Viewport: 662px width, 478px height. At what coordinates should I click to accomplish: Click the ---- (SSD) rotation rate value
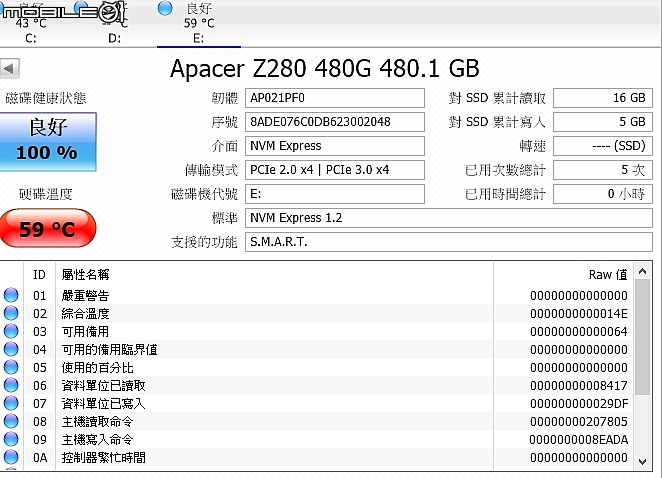coord(603,146)
